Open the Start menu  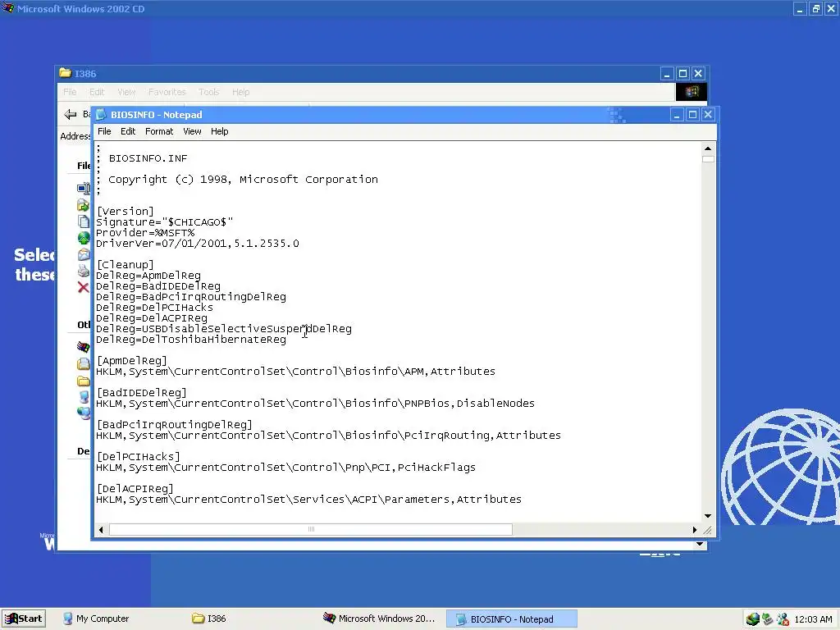click(24, 619)
